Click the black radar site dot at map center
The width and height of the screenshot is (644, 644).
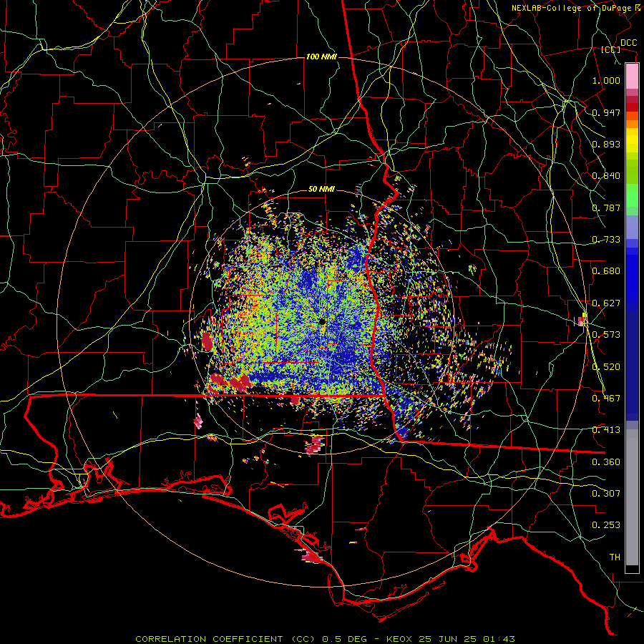[x=323, y=321]
